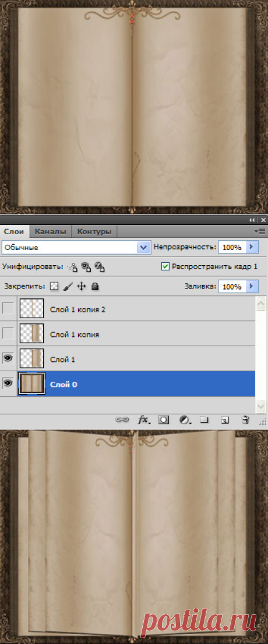Expand the Непрозрачность opacity slider arrow
This screenshot has width=268, height=644.
(253, 247)
